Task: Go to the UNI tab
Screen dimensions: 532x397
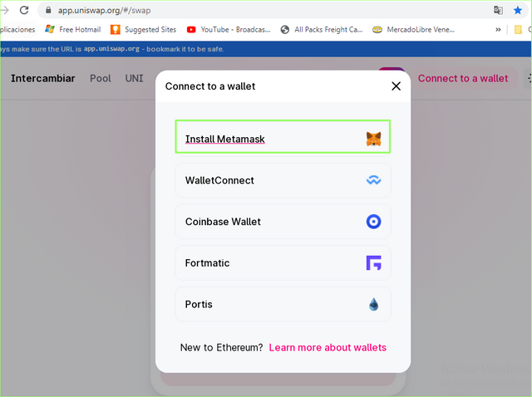Action: point(135,78)
